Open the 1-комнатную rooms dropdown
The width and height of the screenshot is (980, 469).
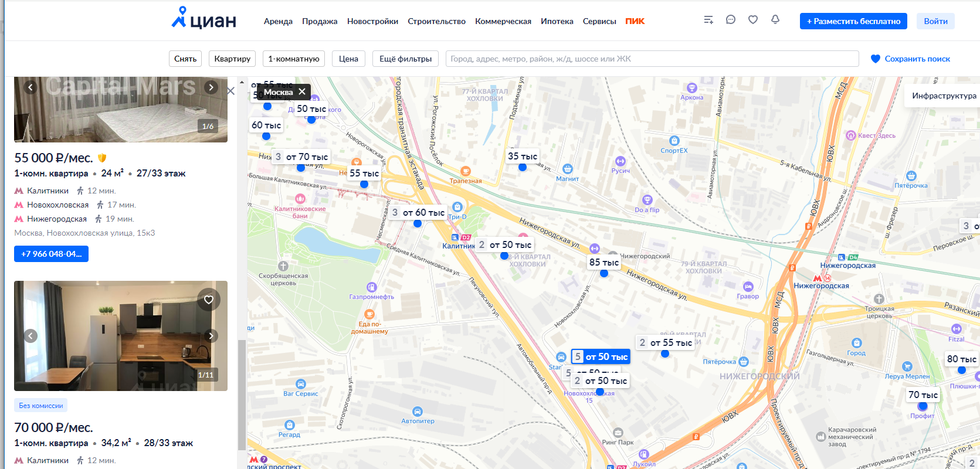pos(294,59)
